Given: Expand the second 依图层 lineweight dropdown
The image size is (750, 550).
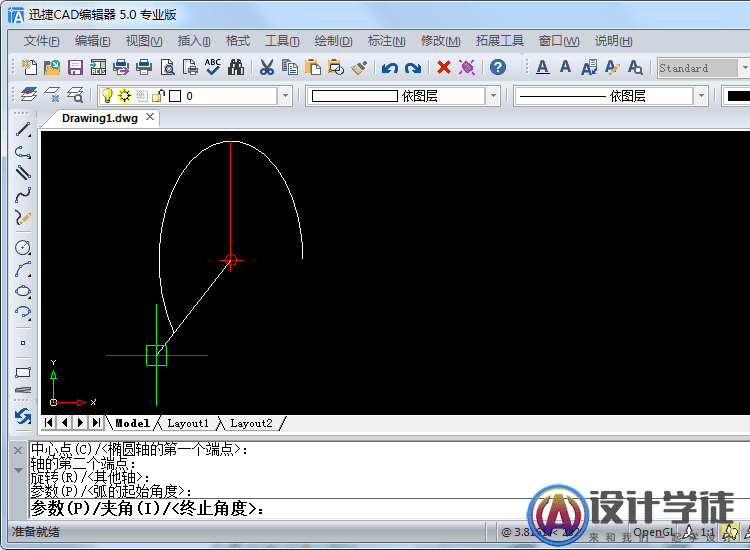Looking at the screenshot, I should (701, 96).
